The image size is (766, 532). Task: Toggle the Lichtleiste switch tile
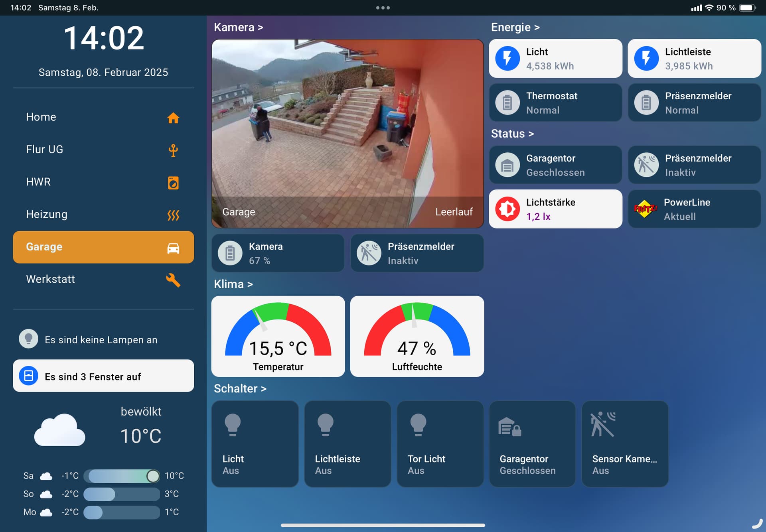(x=347, y=444)
